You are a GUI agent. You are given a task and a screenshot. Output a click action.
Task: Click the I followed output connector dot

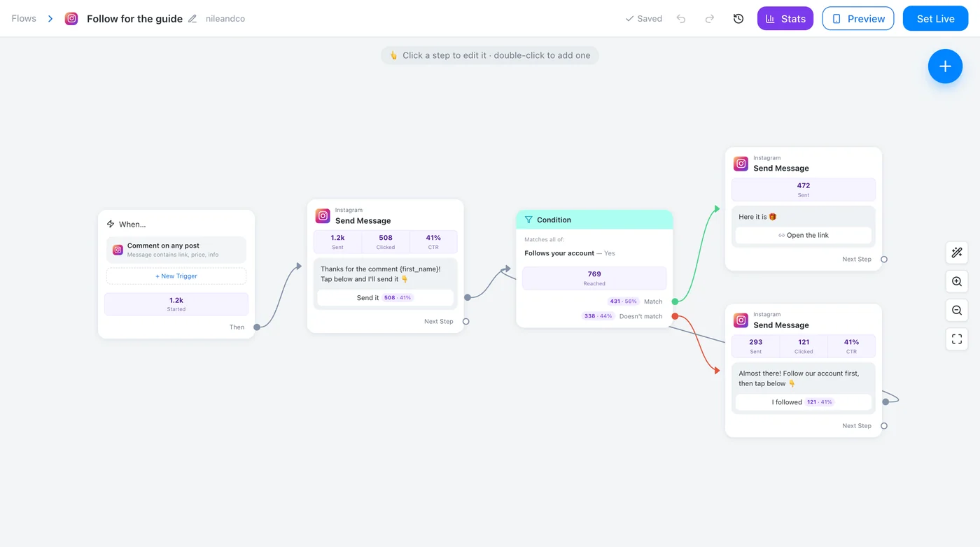[885, 402]
